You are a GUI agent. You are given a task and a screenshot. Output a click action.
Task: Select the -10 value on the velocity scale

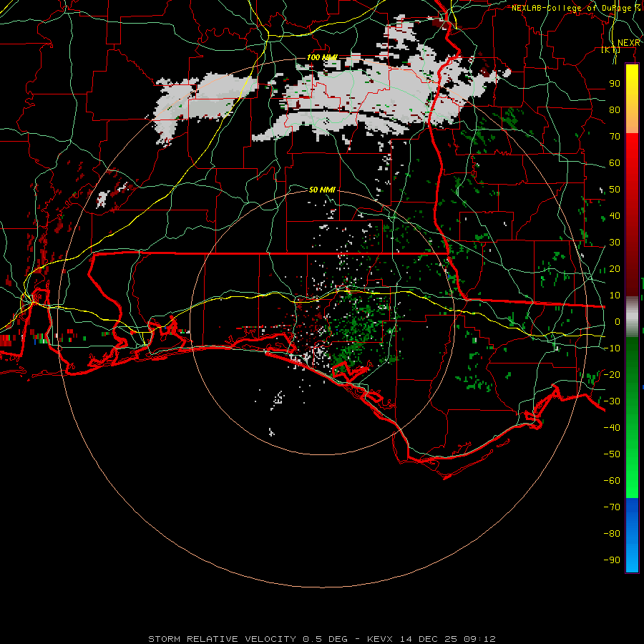tap(612, 348)
